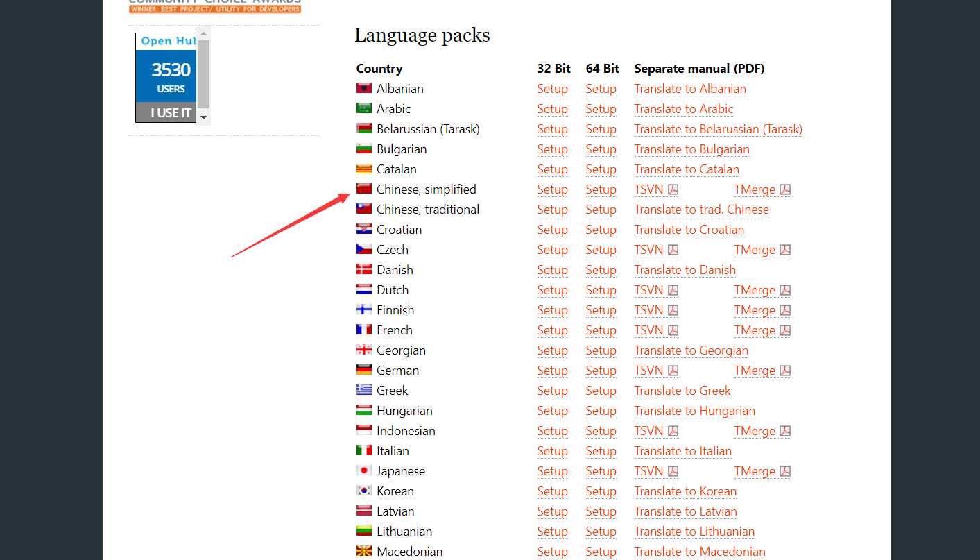Click the Czech flag icon
The width and height of the screenshot is (980, 560).
pos(364,249)
